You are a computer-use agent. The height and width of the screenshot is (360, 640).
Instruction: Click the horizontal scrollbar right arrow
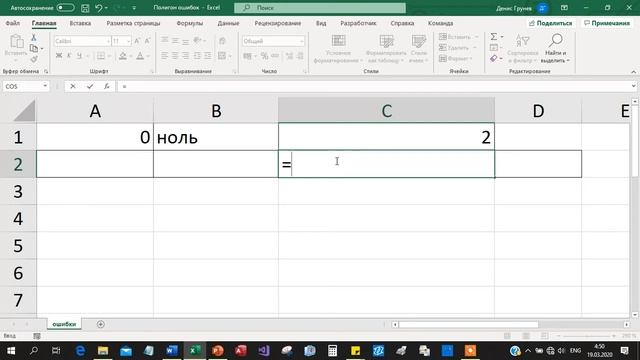(627, 324)
